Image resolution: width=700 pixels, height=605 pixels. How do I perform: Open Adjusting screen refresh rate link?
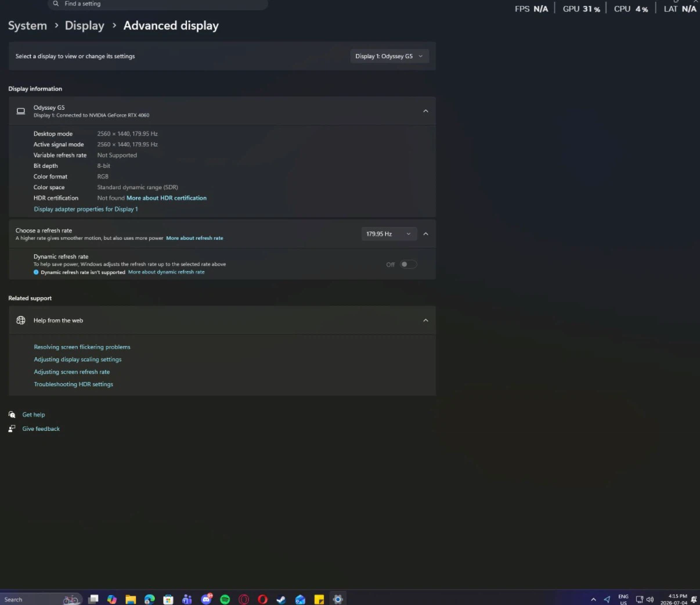pos(71,372)
